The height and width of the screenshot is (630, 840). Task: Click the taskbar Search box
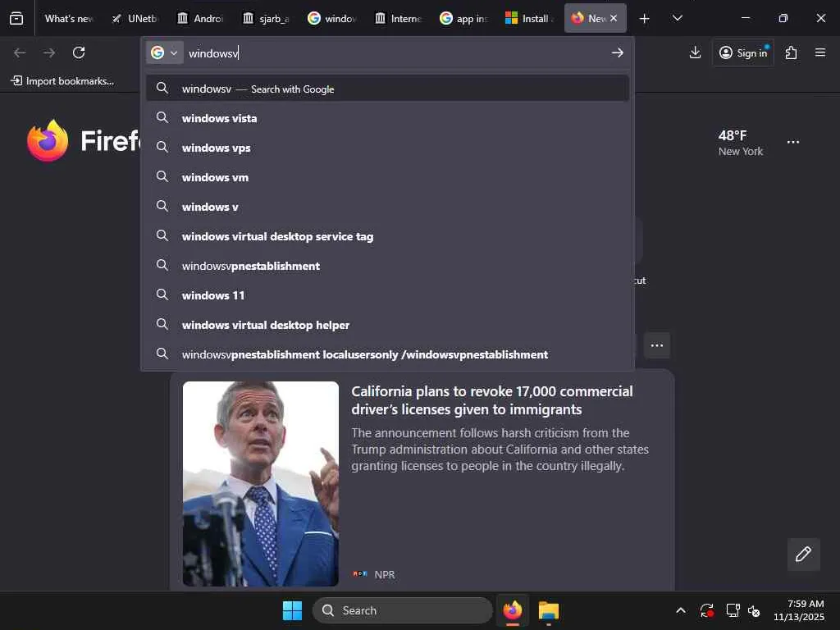tap(402, 610)
